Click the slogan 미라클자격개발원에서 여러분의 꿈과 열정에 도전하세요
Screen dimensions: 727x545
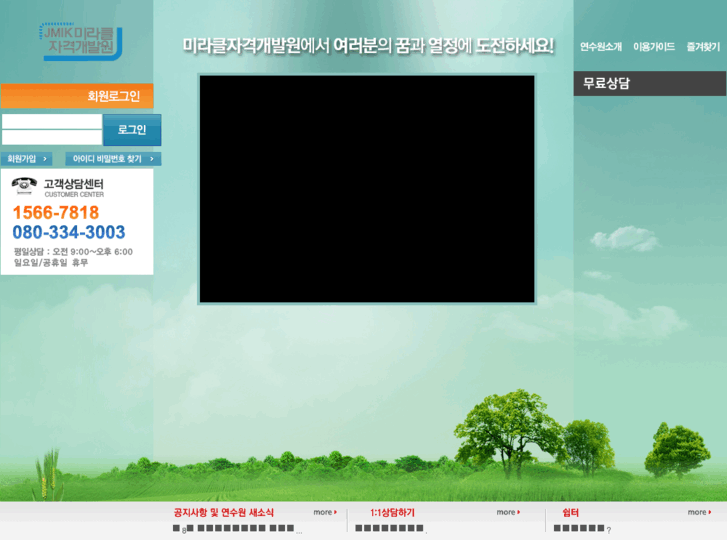(x=368, y=46)
